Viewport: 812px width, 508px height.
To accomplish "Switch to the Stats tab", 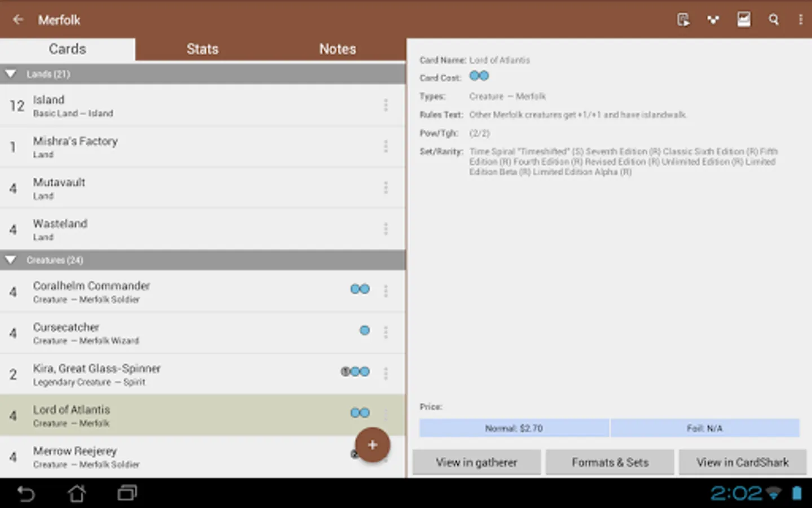I will point(202,49).
